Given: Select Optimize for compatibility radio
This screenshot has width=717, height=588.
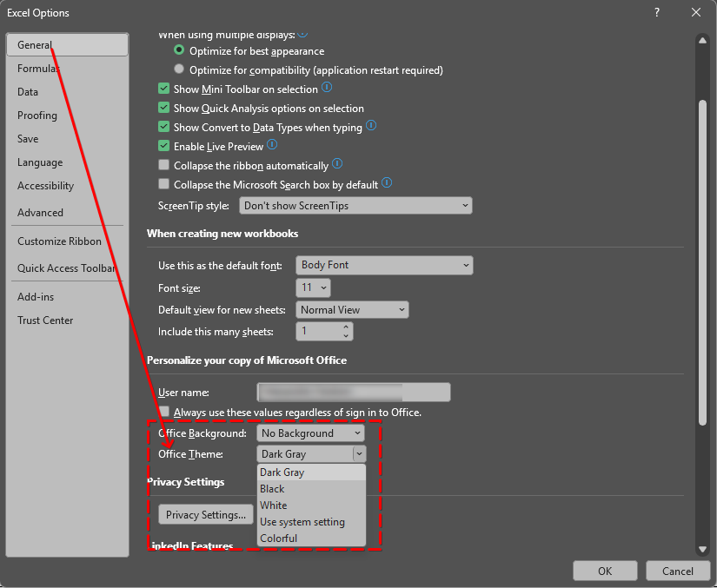Looking at the screenshot, I should (179, 69).
